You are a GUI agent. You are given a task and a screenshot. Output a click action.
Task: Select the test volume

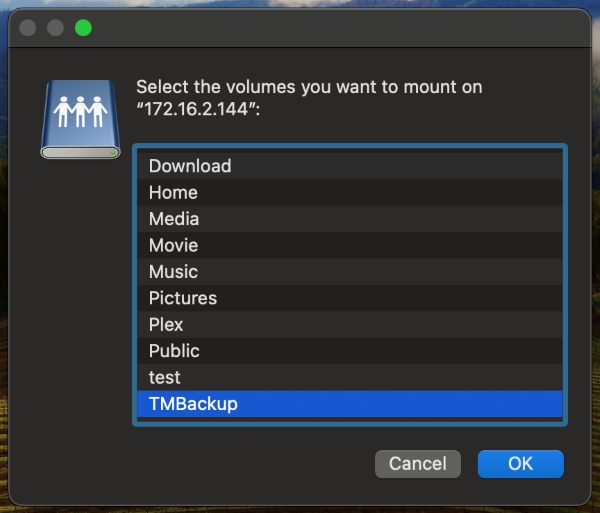pos(350,377)
